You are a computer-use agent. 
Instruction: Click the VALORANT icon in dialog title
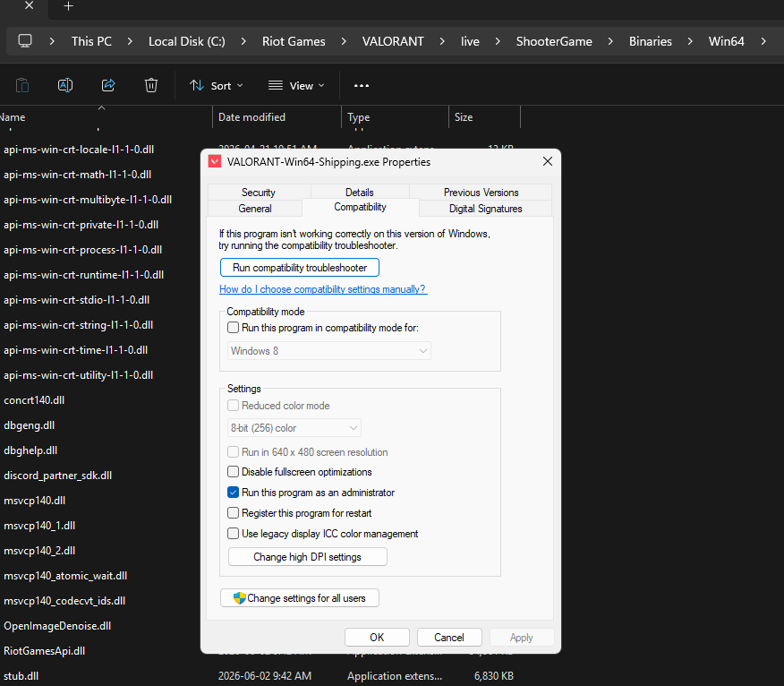pyautogui.click(x=215, y=161)
